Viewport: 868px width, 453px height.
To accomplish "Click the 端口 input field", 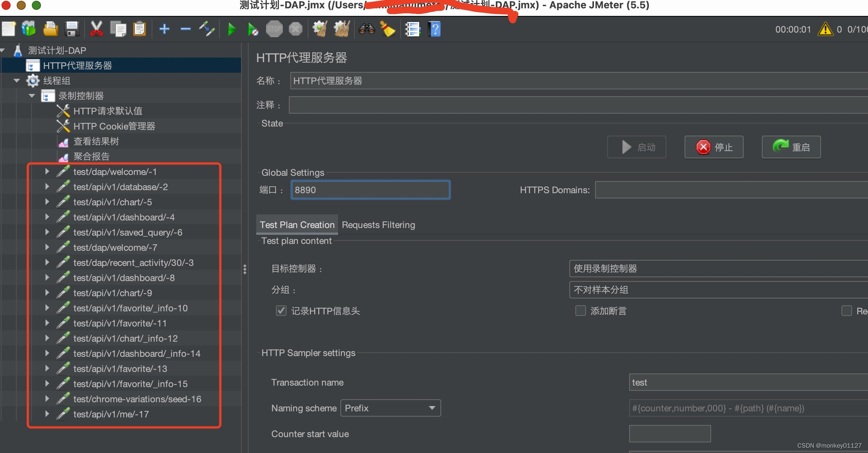I will (370, 190).
